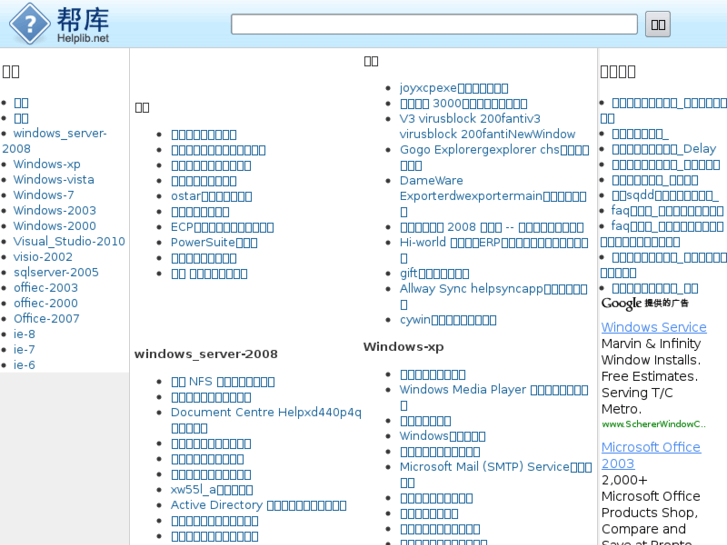
Task: Open Visual_Studio-2010 category link
Action: (x=69, y=241)
